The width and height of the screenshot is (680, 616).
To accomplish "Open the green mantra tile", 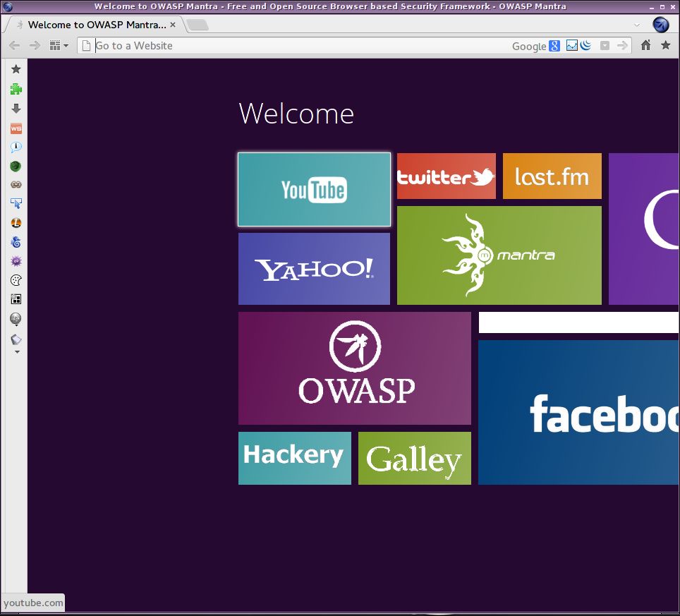I will (499, 255).
